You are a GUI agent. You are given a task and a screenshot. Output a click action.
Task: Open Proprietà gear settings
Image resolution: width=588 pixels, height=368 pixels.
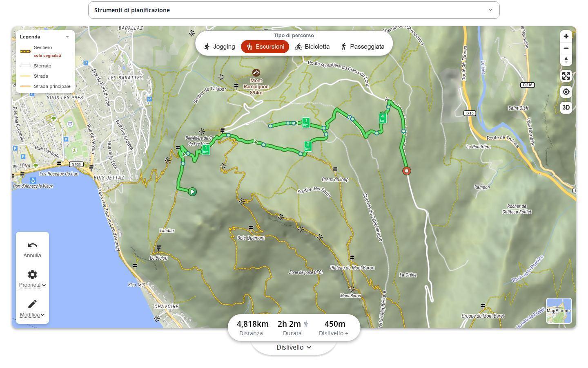[32, 279]
